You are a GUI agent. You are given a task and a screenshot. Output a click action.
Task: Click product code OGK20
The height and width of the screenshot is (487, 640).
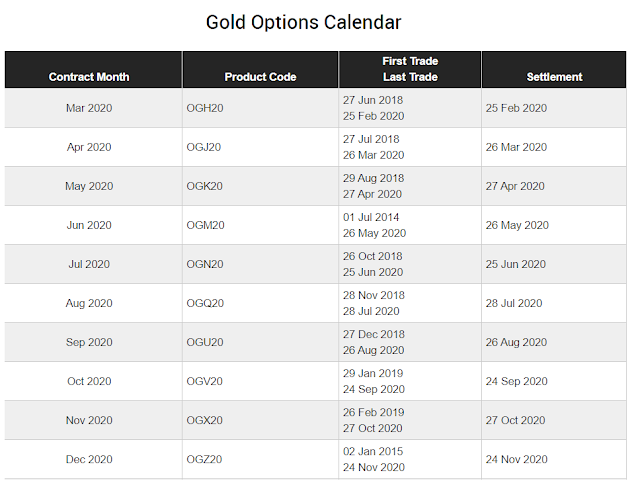tap(204, 186)
